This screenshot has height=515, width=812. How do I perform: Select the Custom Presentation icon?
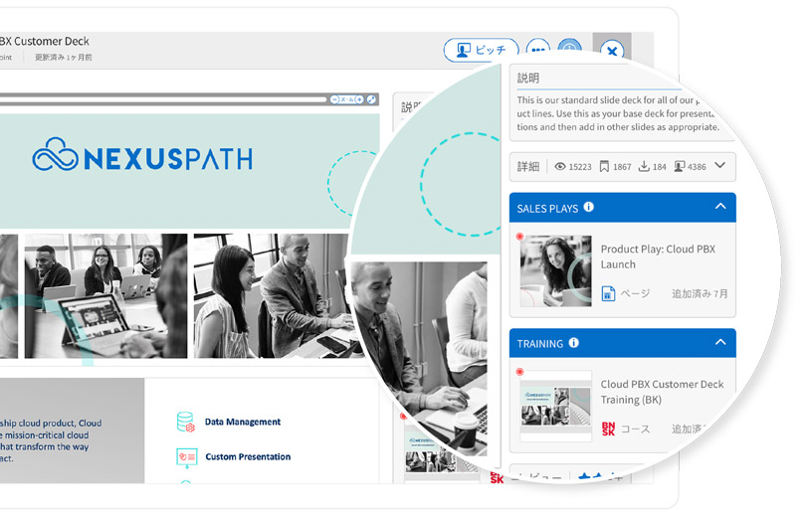click(186, 457)
